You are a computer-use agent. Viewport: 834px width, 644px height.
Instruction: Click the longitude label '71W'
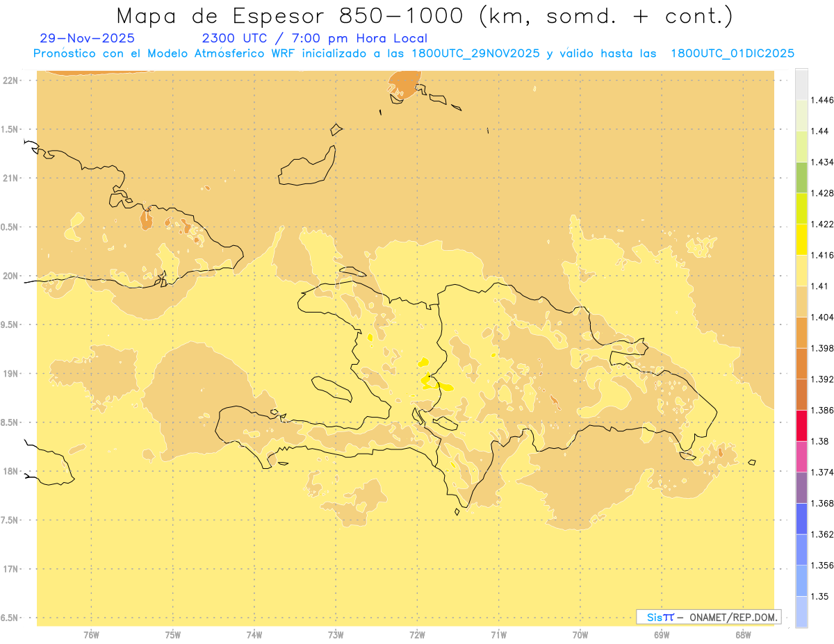tap(498, 635)
